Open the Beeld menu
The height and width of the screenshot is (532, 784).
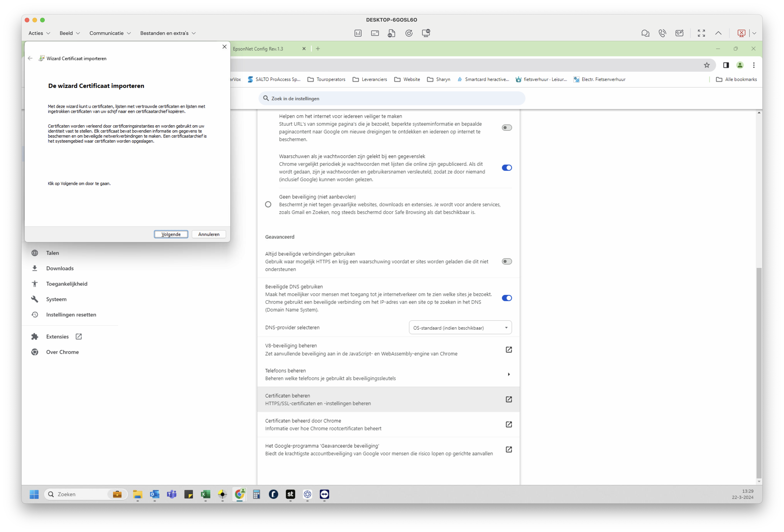coord(69,33)
